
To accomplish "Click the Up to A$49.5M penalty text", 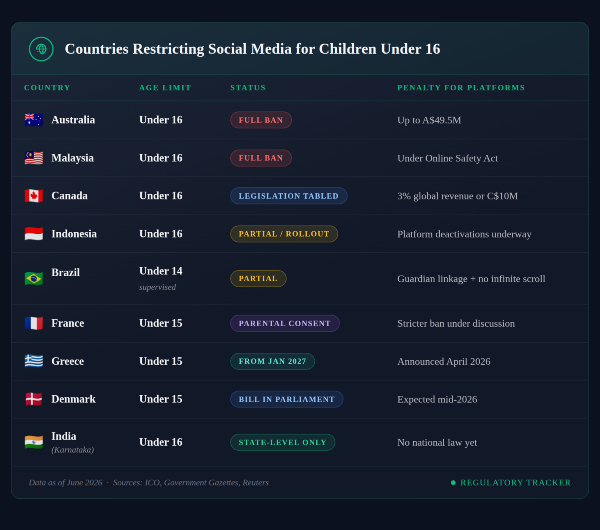I will point(429,120).
